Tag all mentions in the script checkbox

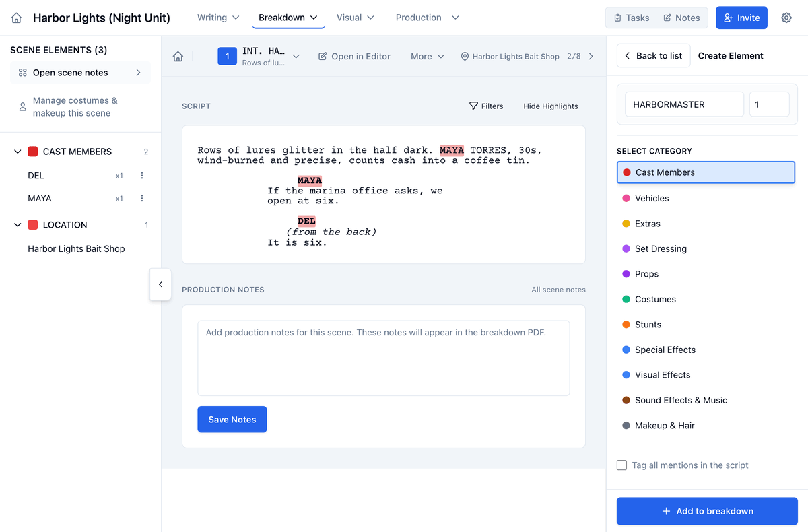(x=622, y=465)
